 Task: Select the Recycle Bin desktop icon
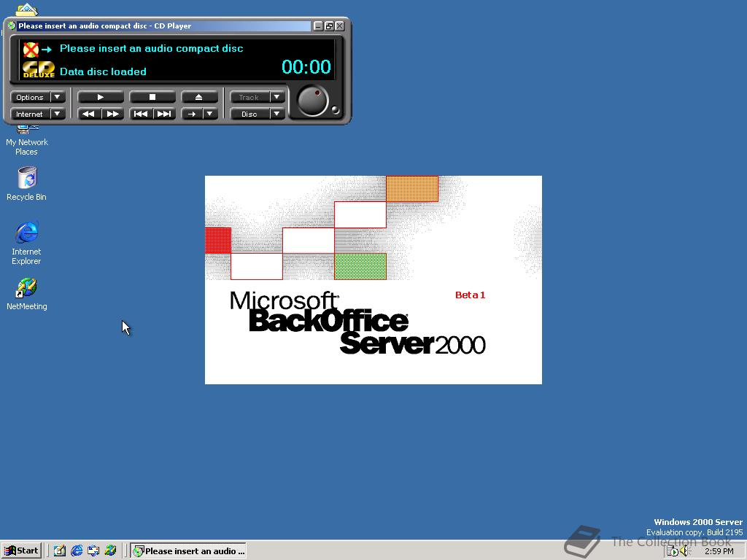[x=27, y=184]
